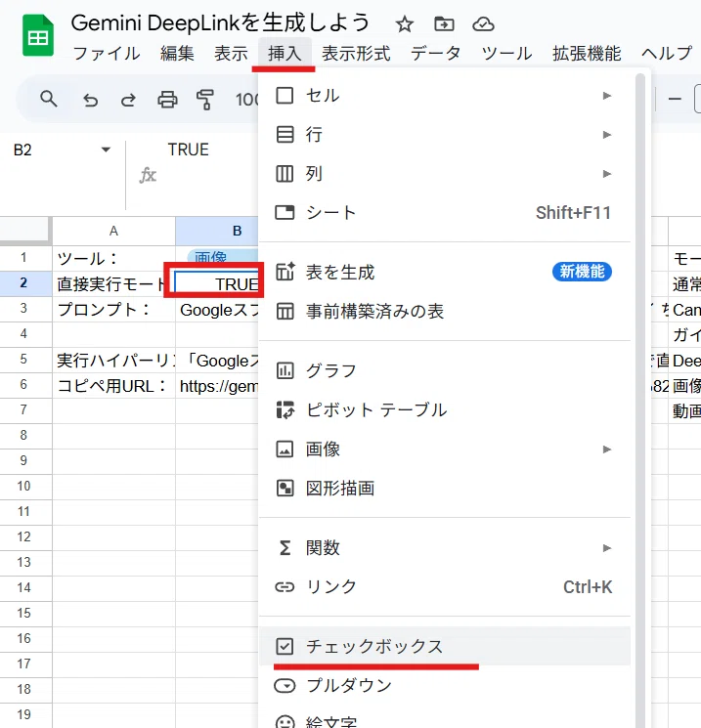Click the ピボット テーブル icon
Viewport: 701px width, 728px height.
click(x=285, y=410)
